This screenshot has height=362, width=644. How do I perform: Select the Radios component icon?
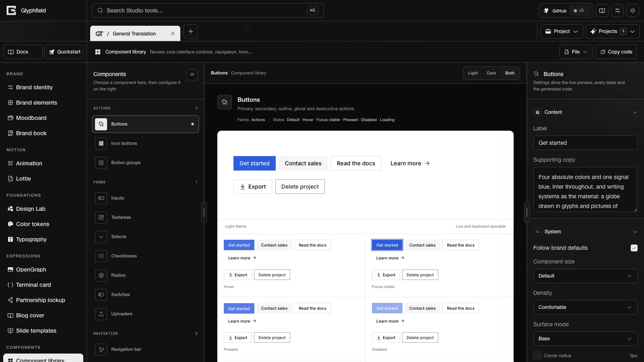[101, 275]
